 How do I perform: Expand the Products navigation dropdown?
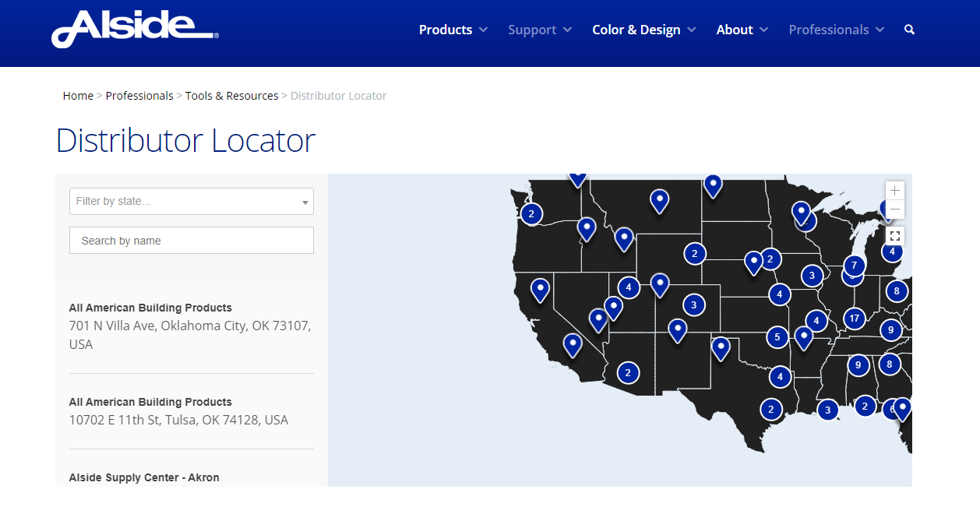[453, 29]
